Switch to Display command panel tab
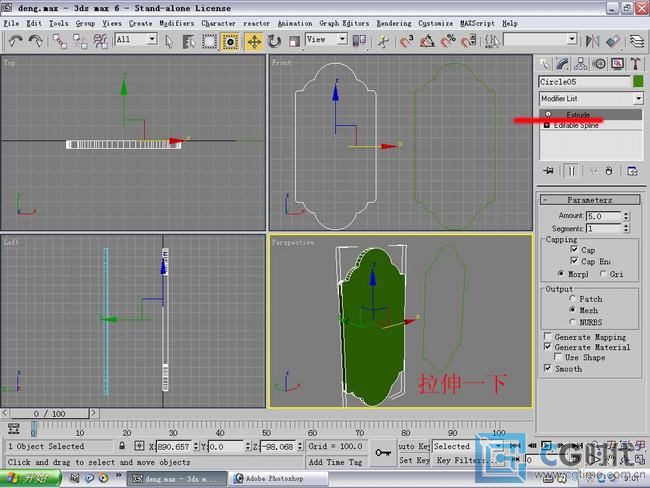The height and width of the screenshot is (488, 650). pyautogui.click(x=617, y=64)
